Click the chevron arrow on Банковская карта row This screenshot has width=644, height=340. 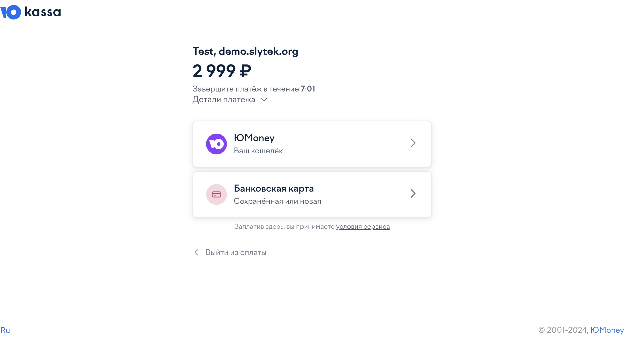(413, 193)
